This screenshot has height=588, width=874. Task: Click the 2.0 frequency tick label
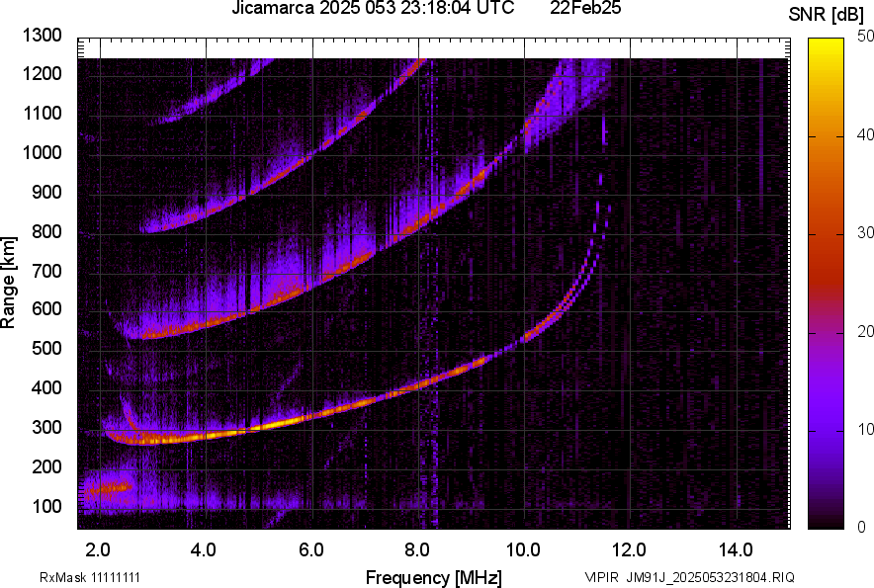coord(98,550)
